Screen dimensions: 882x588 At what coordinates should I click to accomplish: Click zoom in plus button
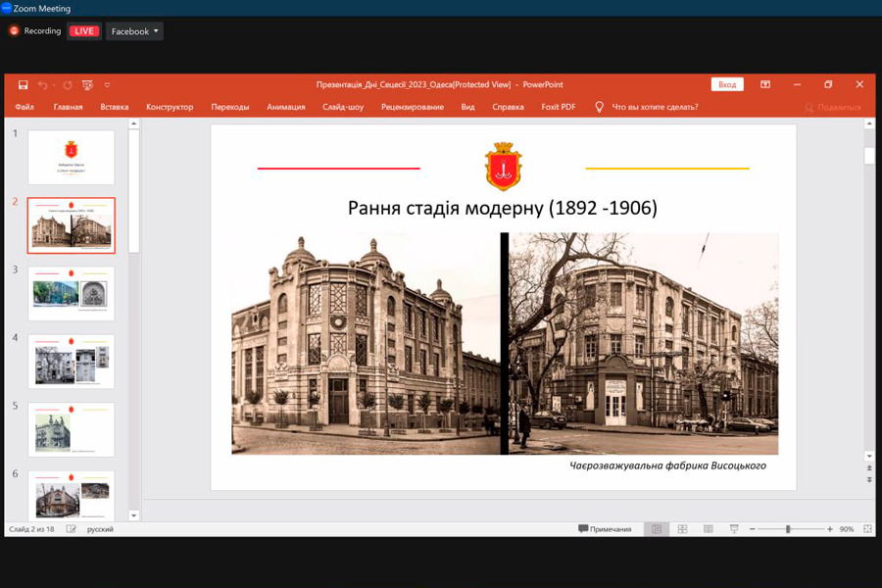(830, 529)
